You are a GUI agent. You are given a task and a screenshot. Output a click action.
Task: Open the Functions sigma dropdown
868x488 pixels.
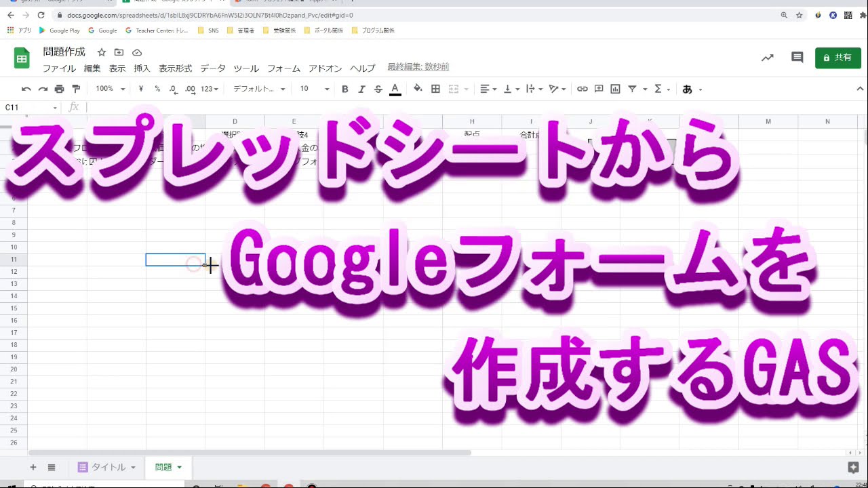[x=662, y=89]
